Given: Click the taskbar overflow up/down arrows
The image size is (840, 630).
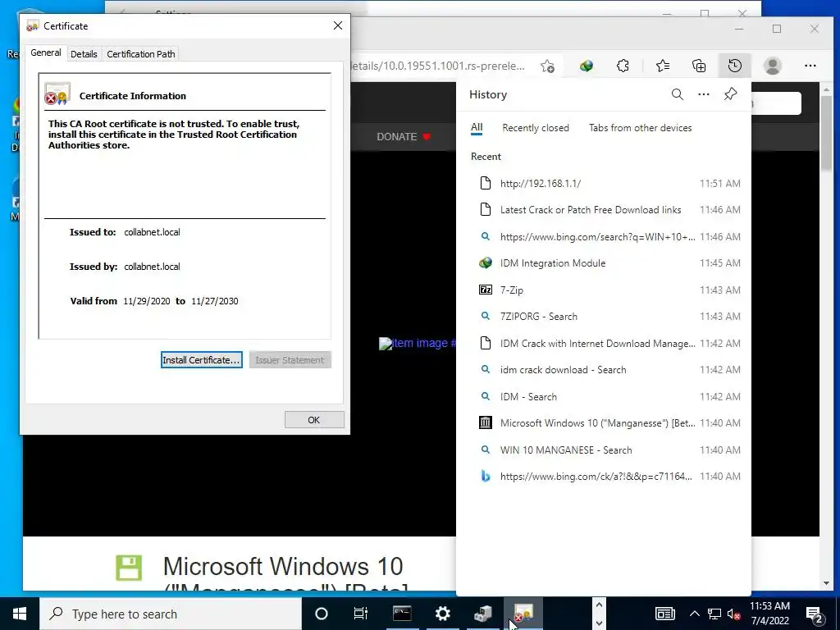Looking at the screenshot, I should point(599,614).
